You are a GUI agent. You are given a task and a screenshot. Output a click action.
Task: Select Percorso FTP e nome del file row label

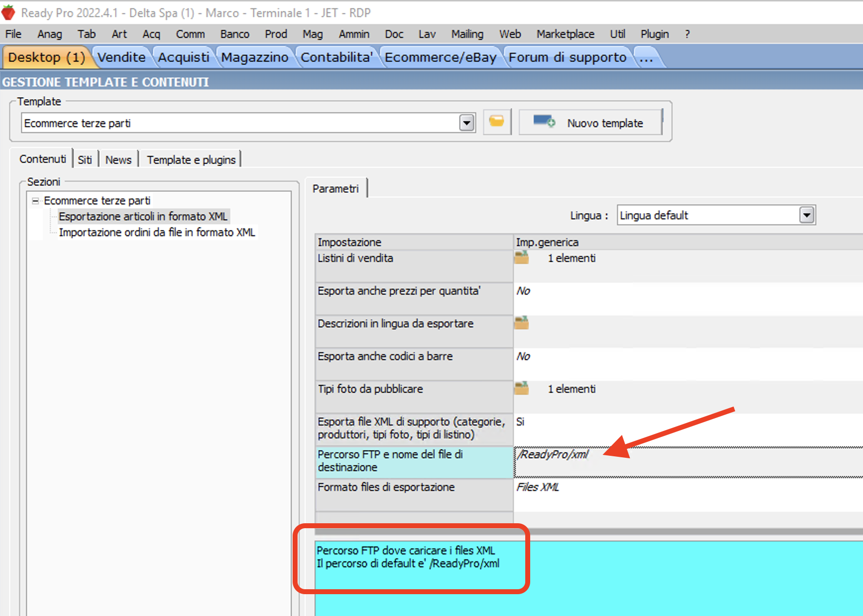click(x=414, y=461)
